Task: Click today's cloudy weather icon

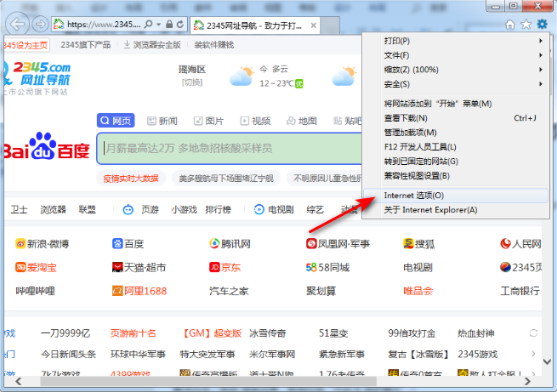Action: [242, 76]
